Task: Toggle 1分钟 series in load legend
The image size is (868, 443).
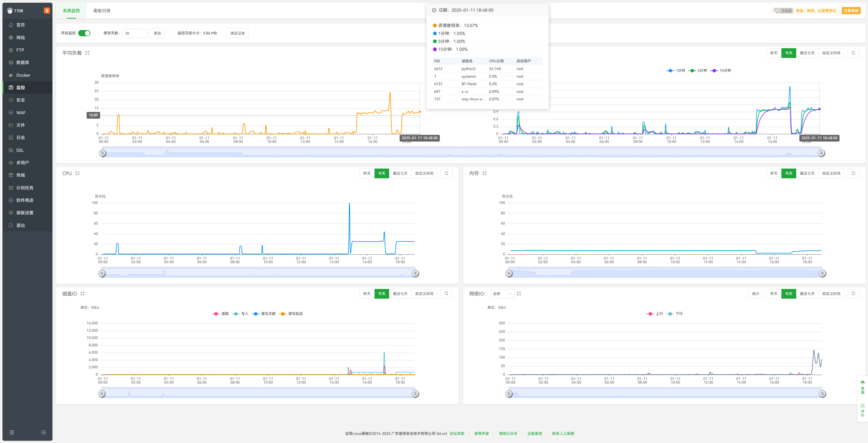Action: (676, 71)
